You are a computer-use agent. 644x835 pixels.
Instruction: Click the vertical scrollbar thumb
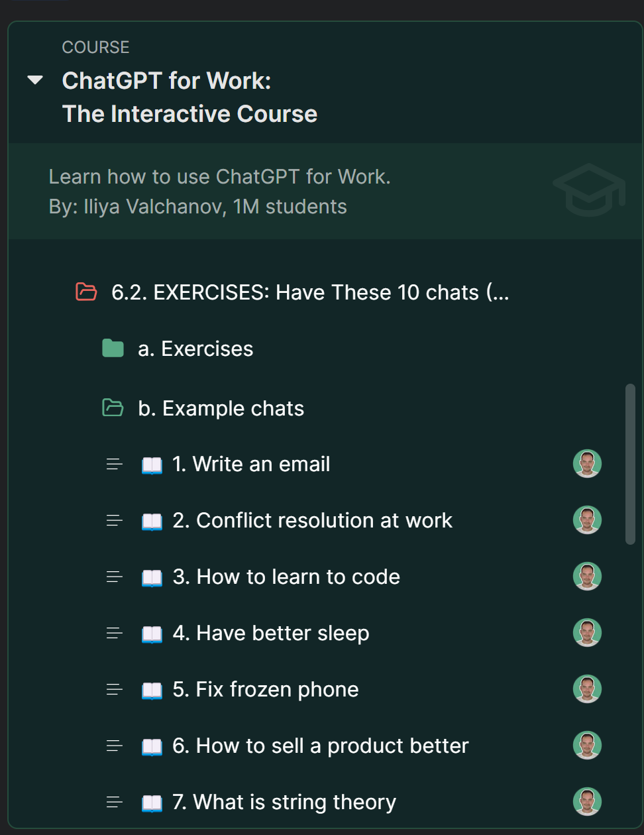630,464
